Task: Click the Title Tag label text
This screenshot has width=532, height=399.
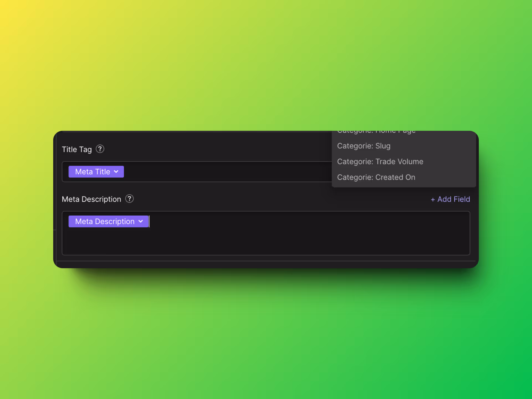Action: [x=77, y=149]
